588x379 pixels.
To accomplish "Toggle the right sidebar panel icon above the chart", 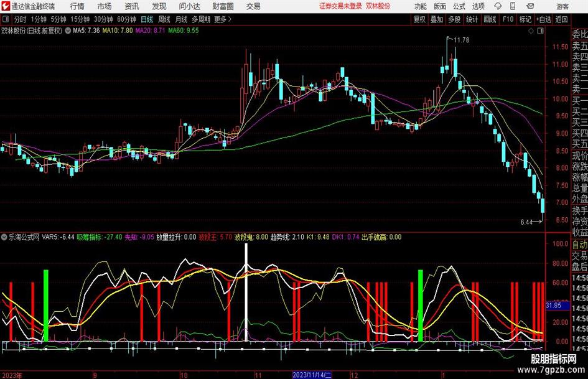I will 540,31.
